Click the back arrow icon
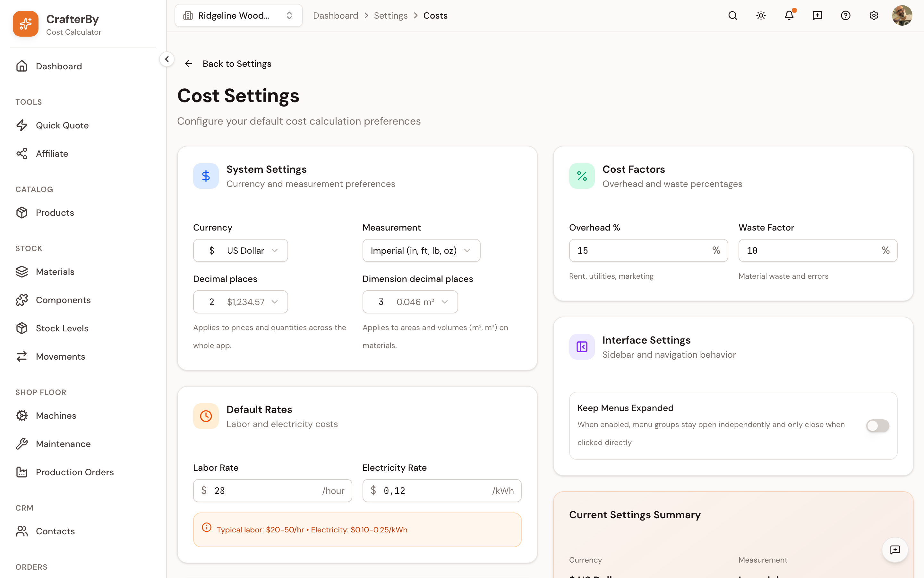The width and height of the screenshot is (924, 578). click(x=189, y=64)
